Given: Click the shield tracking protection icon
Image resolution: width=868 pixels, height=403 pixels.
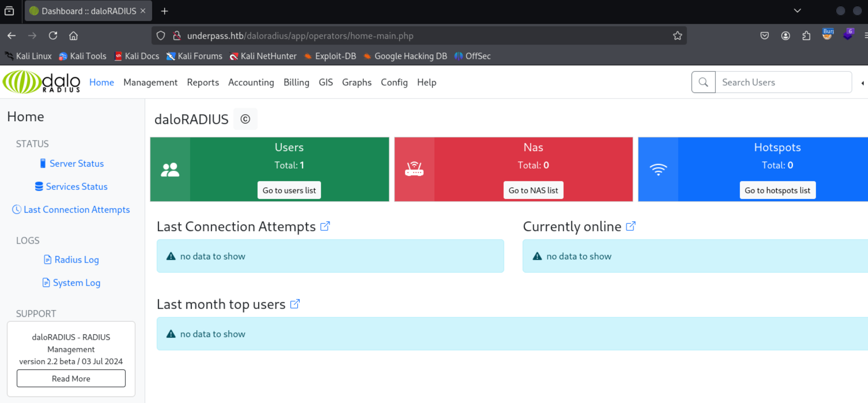Looking at the screenshot, I should tap(160, 35).
